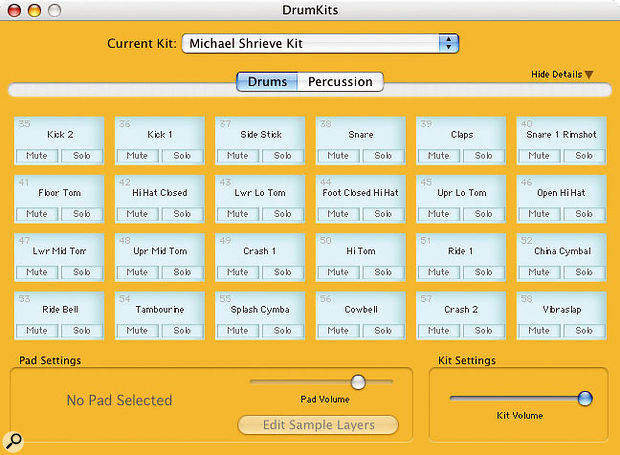Image resolution: width=620 pixels, height=455 pixels.
Task: Solo the China Cymbal pad
Action: click(584, 272)
